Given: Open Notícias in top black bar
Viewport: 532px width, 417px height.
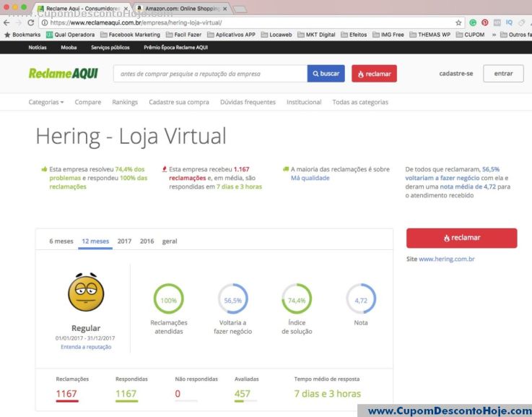Looking at the screenshot, I should point(38,48).
